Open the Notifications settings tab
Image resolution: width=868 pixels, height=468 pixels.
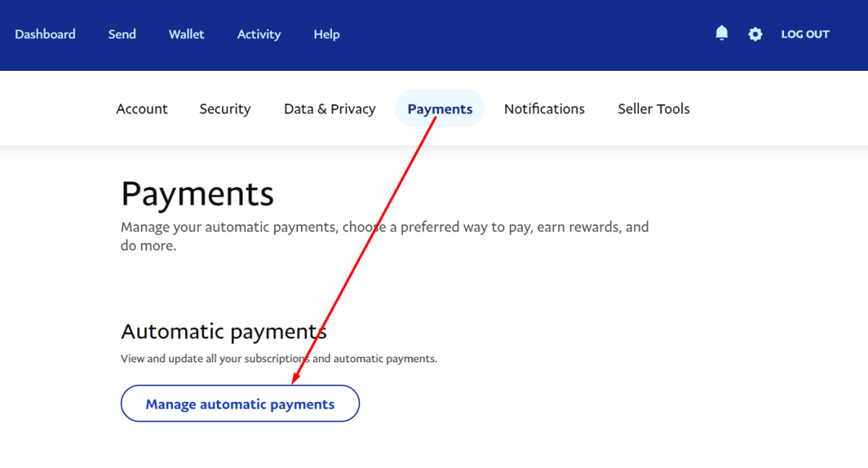pyautogui.click(x=545, y=109)
